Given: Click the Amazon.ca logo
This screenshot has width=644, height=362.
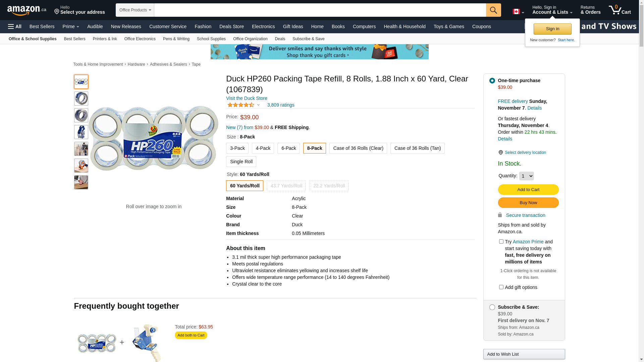Looking at the screenshot, I should pyautogui.click(x=27, y=10).
